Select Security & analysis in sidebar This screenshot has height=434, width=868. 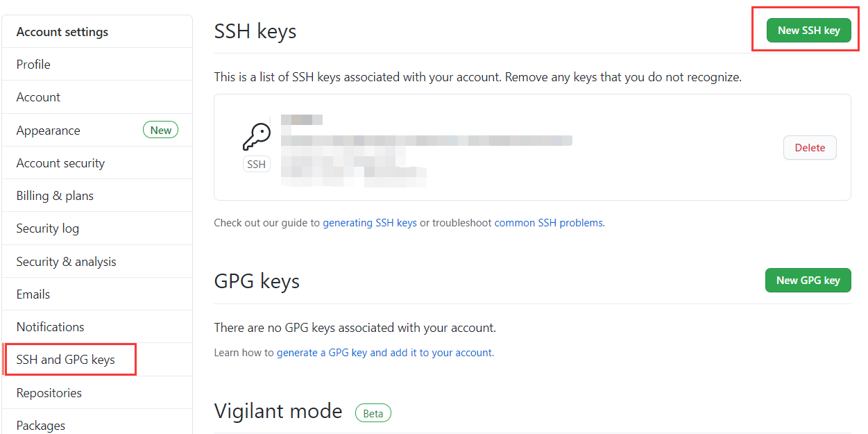[67, 262]
